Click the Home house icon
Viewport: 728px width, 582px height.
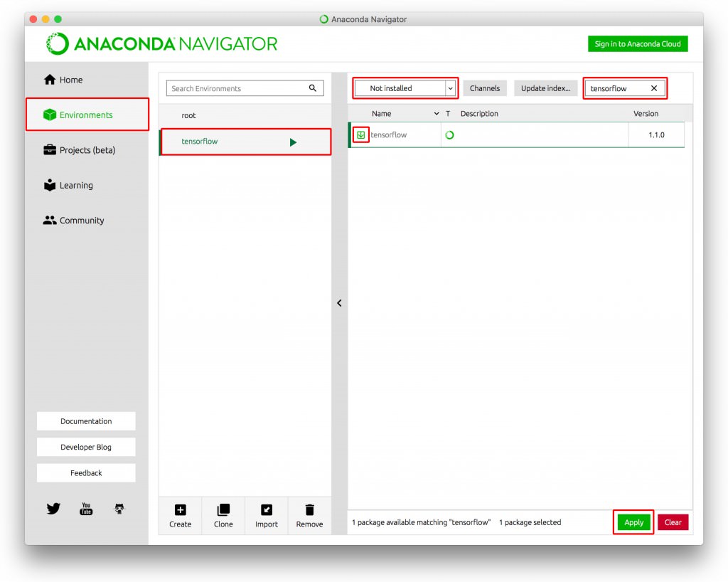(x=50, y=80)
